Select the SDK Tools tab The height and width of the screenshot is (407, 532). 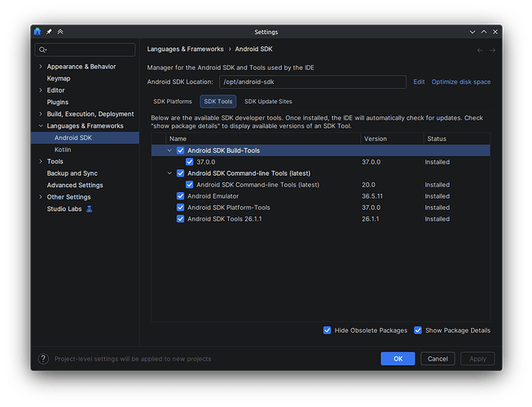tap(218, 101)
